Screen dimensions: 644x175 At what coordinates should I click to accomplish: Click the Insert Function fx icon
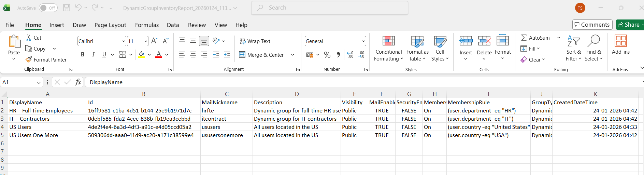click(78, 82)
